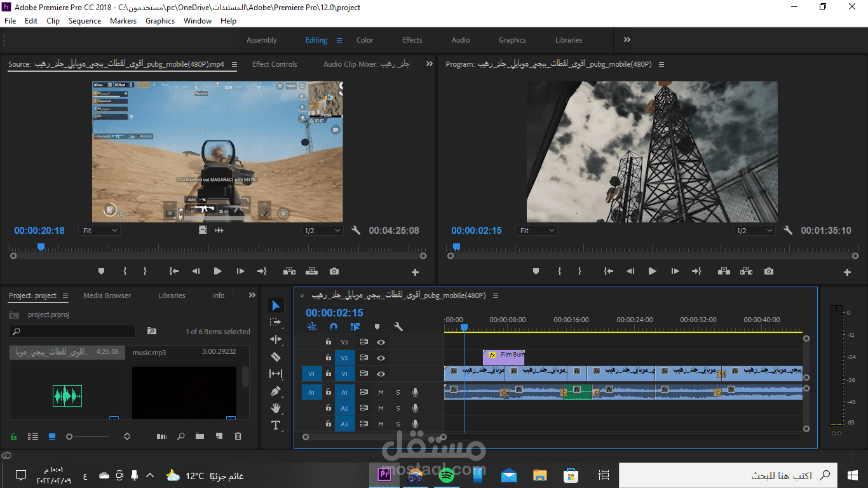The image size is (868, 488).
Task: Add marker in timeline header
Action: pos(377,327)
